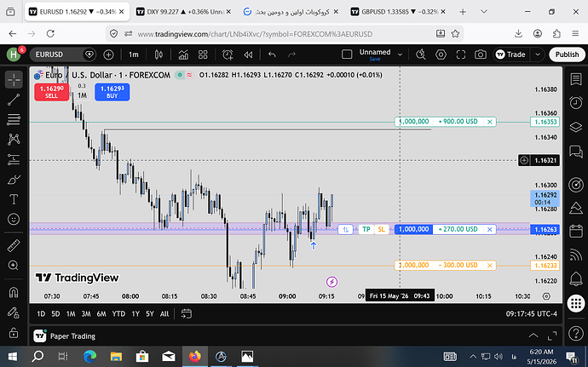Viewport: 588px width, 367px height.
Task: Take a chart snapshot with camera
Action: pos(481,54)
